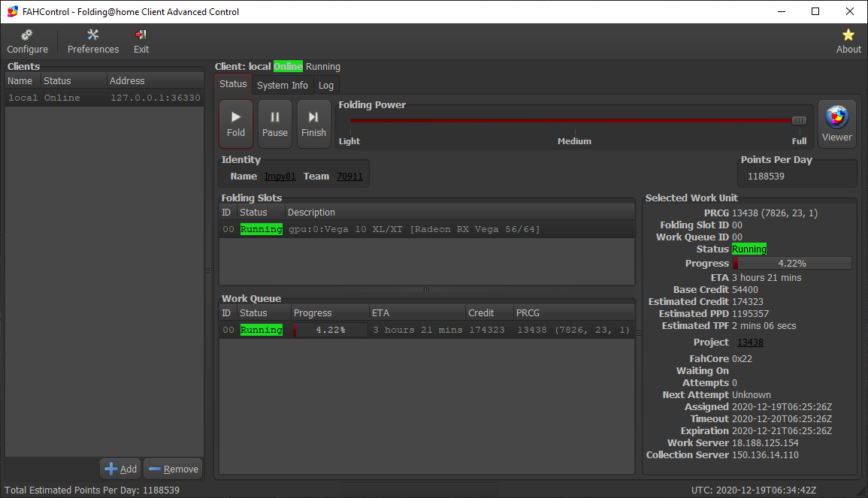Click the splitter handle between slots and queue
The width and height of the screenshot is (868, 498).
click(426, 289)
